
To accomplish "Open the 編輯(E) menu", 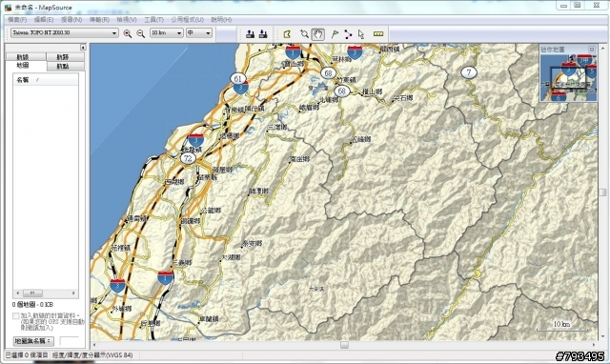I will pos(44,19).
